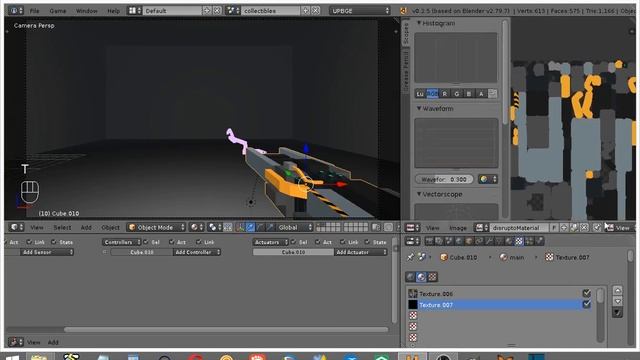Open the Controllers visibility menu
Screen dimensions: 640x360
(x=121, y=242)
